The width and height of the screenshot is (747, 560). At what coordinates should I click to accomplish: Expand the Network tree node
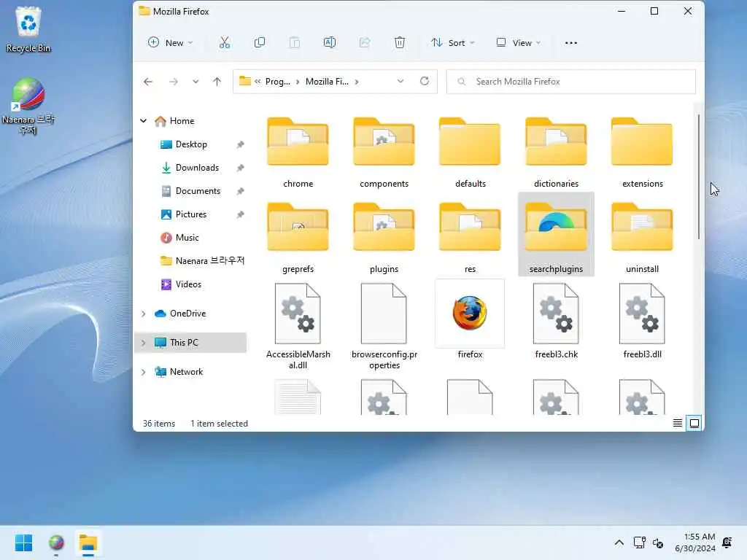pyautogui.click(x=144, y=372)
